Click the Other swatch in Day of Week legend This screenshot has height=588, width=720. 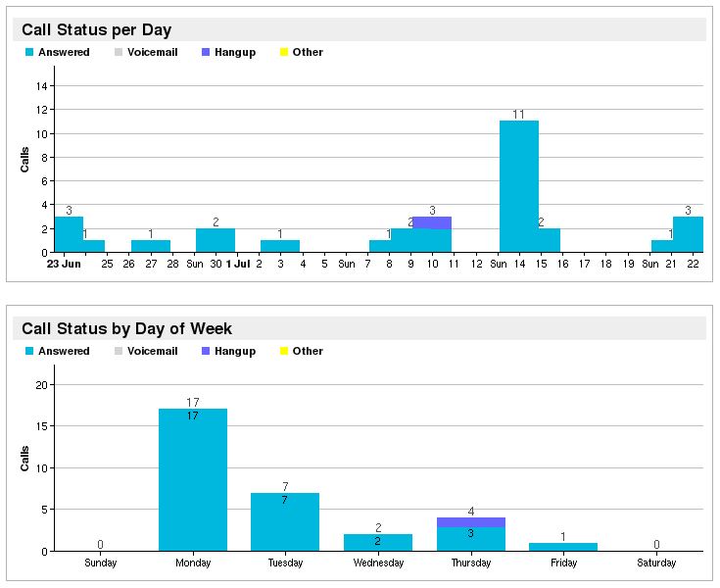[x=284, y=351]
